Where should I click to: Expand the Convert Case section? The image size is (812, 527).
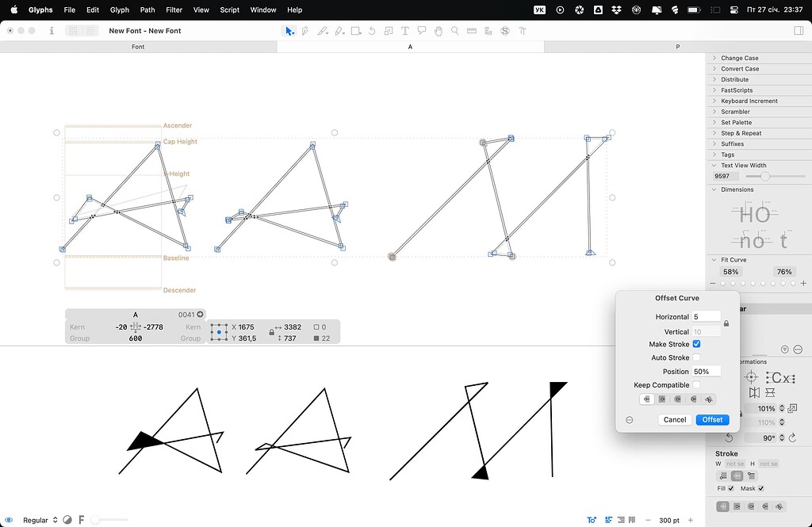[714, 68]
